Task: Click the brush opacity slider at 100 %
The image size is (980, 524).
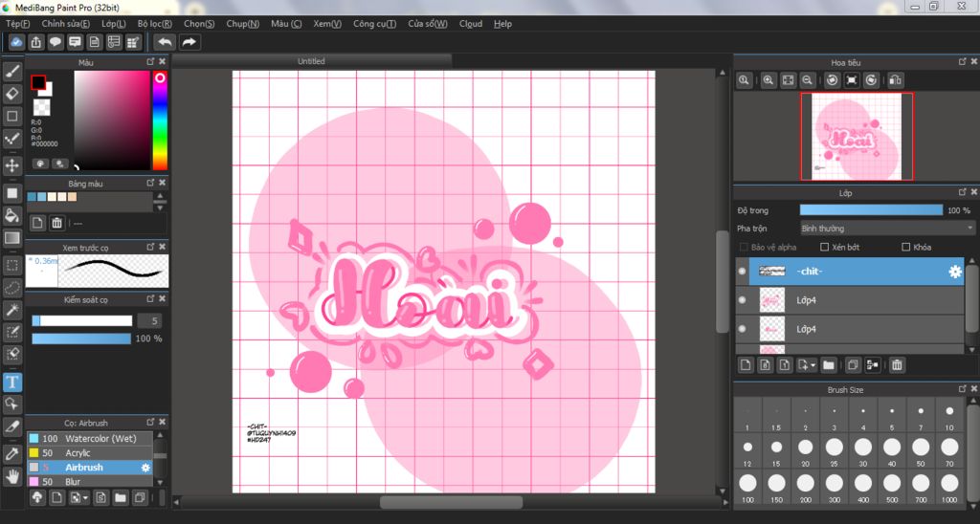Action: point(81,338)
